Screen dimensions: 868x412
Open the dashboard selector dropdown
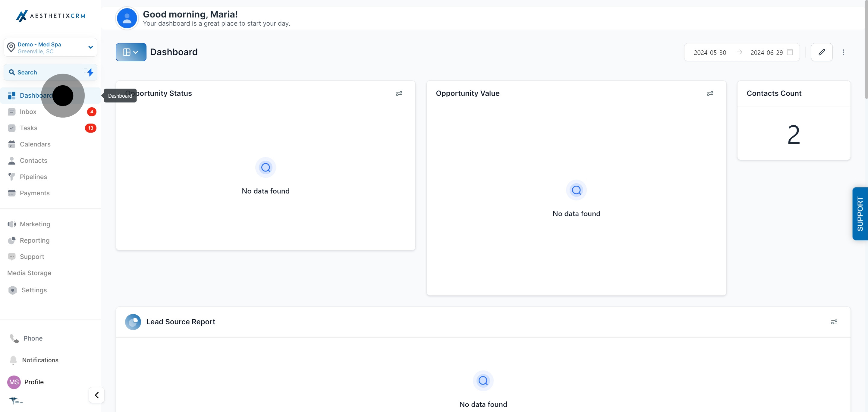[x=131, y=52]
